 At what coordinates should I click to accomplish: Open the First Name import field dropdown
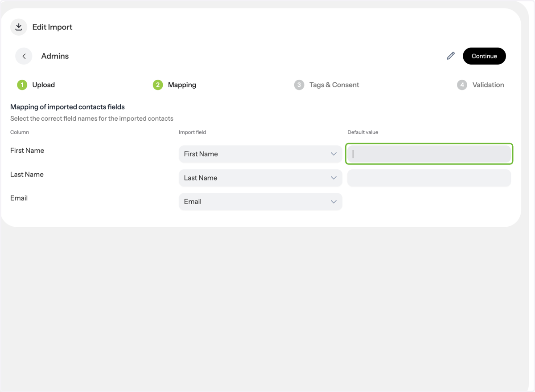tap(260, 154)
